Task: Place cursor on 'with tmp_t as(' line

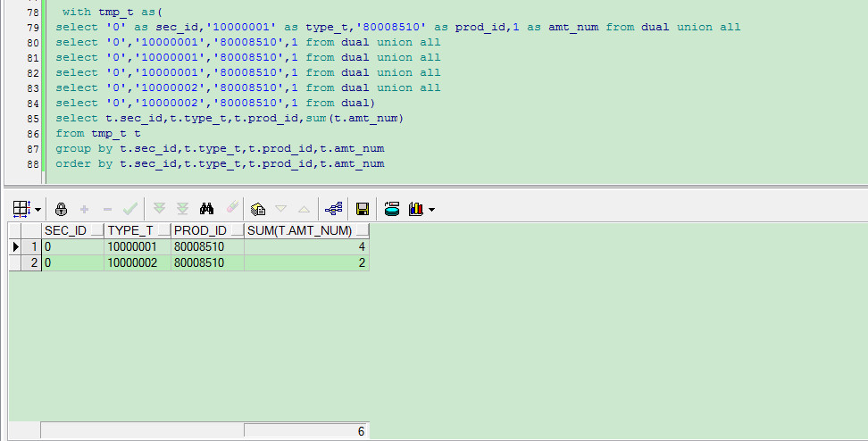Action: coord(113,12)
